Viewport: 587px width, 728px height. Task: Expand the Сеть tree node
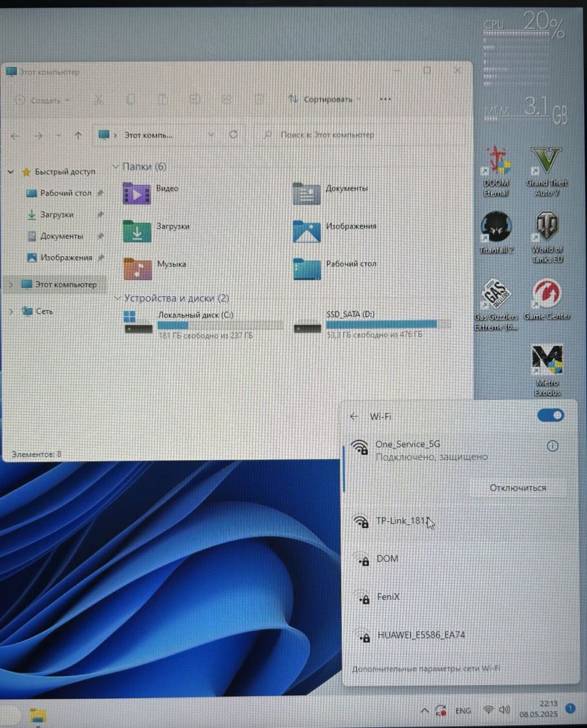[x=11, y=311]
